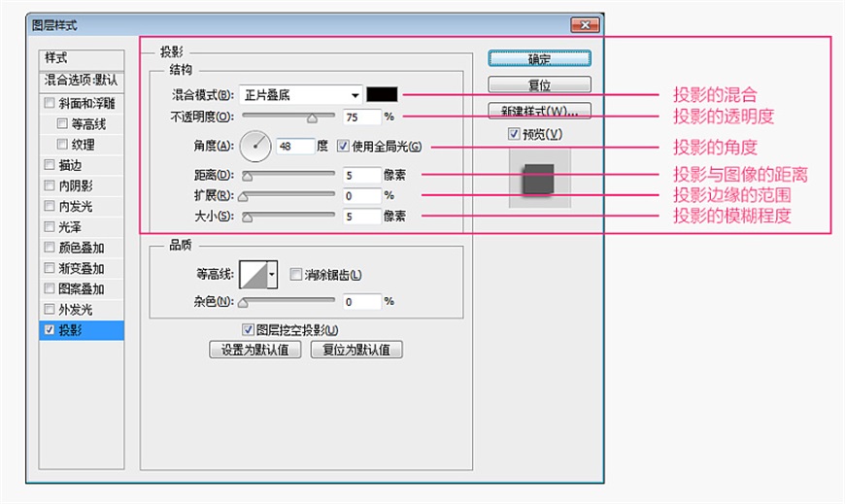845x504 pixels.
Task: Select the 斜面和浮雕 list entry label
Action: click(x=86, y=103)
